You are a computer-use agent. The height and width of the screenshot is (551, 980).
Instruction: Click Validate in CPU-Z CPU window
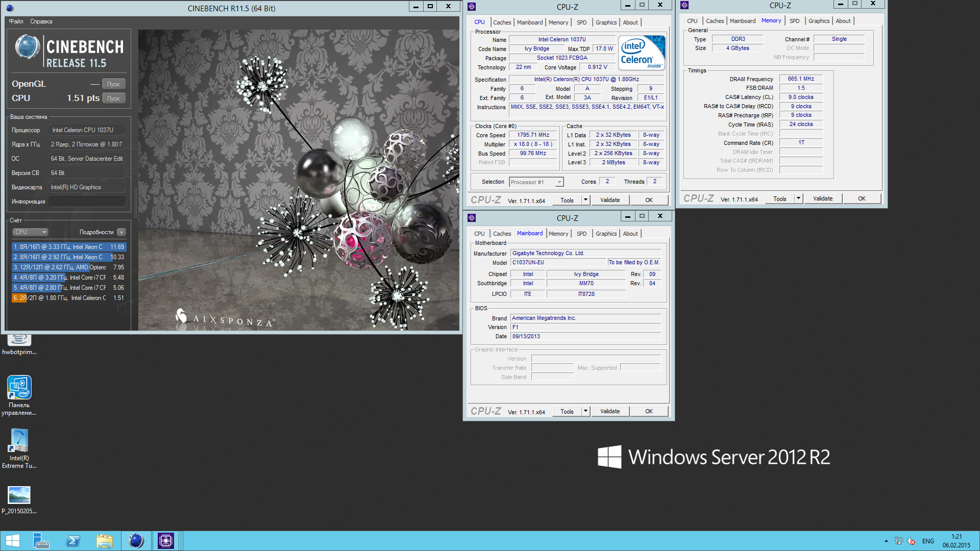tap(610, 201)
